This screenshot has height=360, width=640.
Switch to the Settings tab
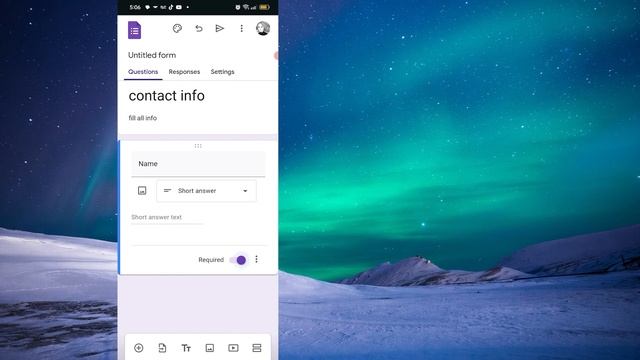(222, 71)
